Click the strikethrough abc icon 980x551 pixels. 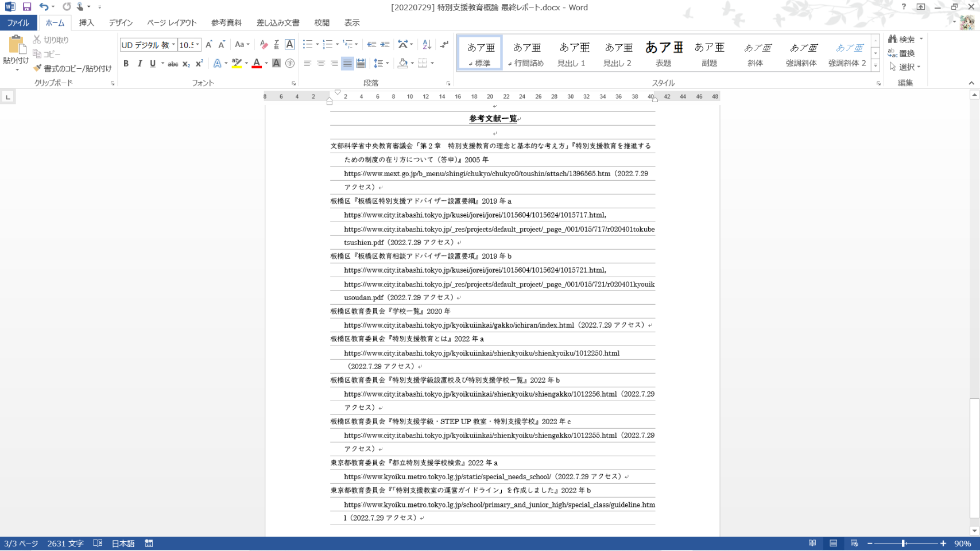click(172, 64)
